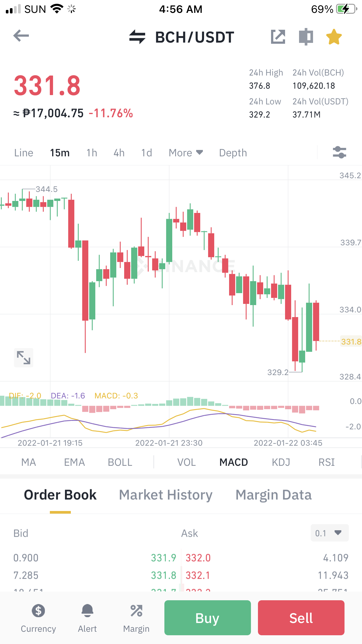Expand chart to fullscreen

click(24, 358)
